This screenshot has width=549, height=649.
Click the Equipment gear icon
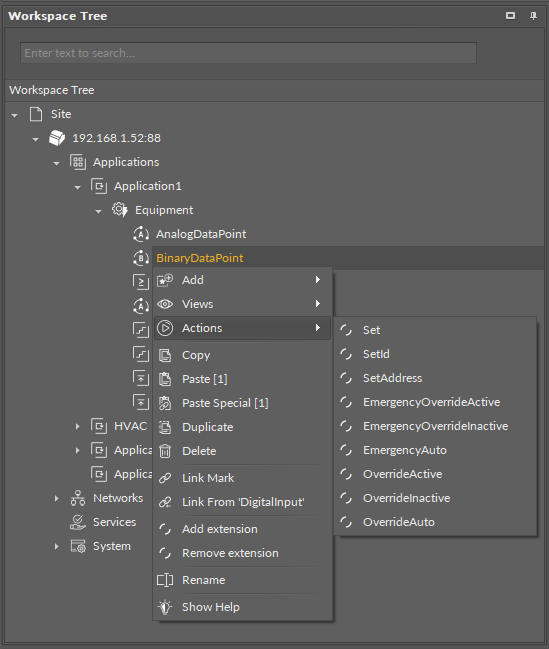tap(120, 210)
